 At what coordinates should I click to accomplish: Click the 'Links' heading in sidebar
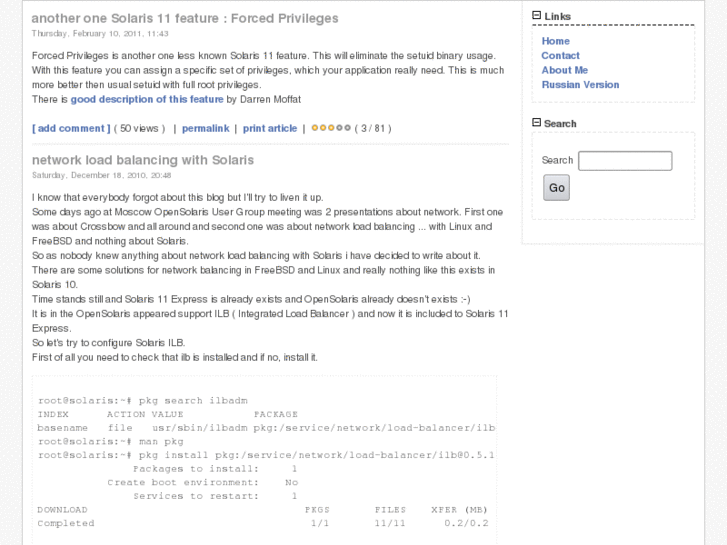tap(557, 16)
